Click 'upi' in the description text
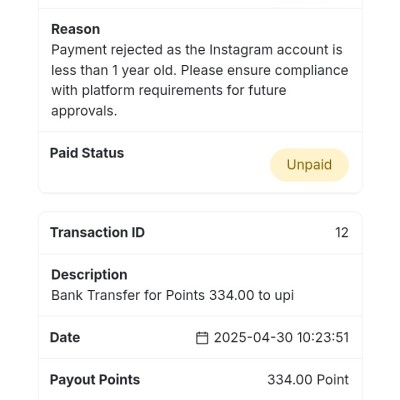 point(284,296)
